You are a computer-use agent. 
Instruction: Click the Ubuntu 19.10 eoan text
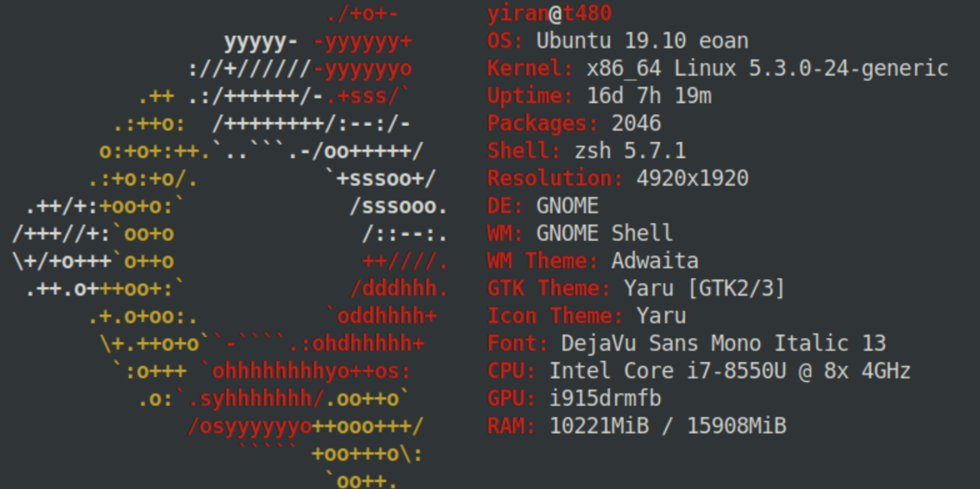point(642,41)
